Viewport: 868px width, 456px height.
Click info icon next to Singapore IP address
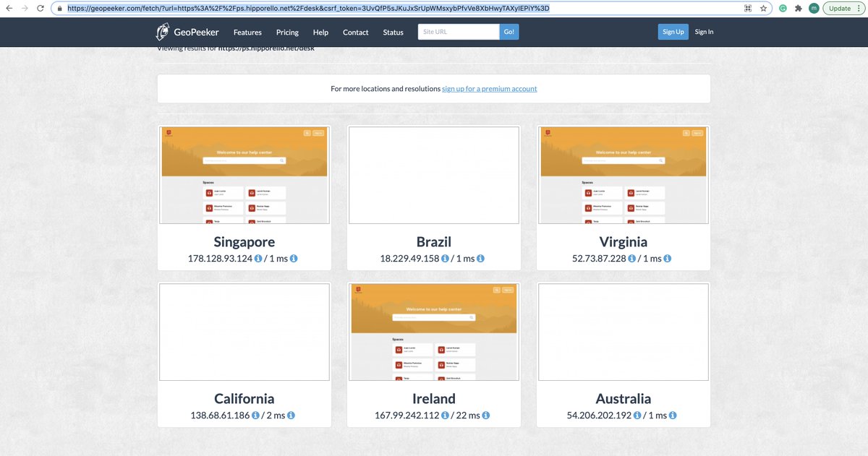click(x=258, y=258)
